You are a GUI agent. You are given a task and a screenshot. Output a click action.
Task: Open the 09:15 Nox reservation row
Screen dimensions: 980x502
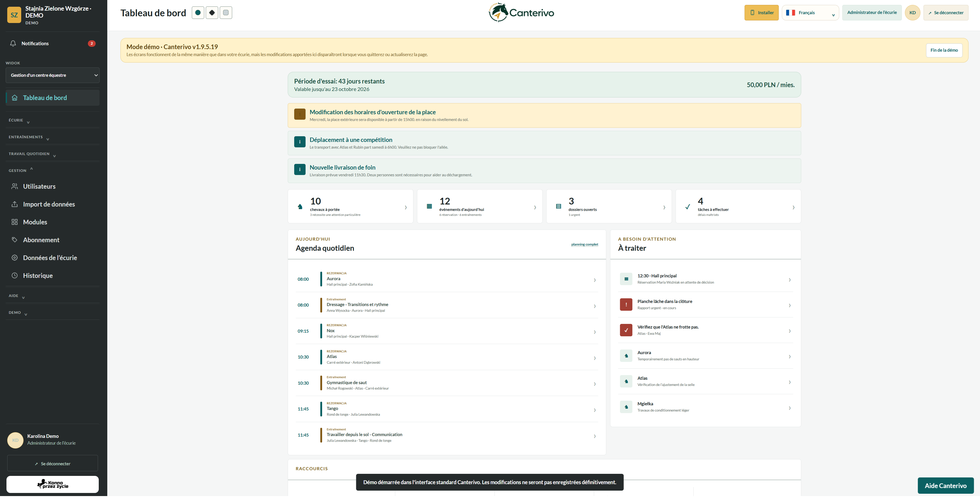click(x=447, y=331)
